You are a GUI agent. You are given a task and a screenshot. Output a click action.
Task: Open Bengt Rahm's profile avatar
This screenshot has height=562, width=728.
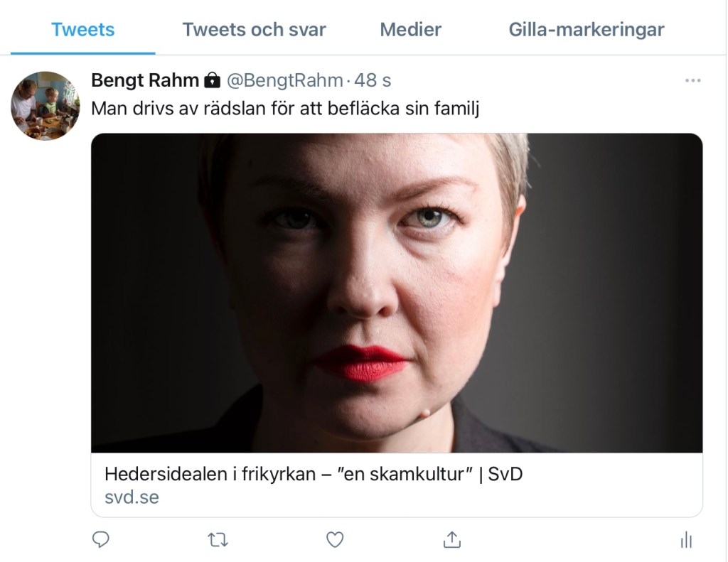45,106
